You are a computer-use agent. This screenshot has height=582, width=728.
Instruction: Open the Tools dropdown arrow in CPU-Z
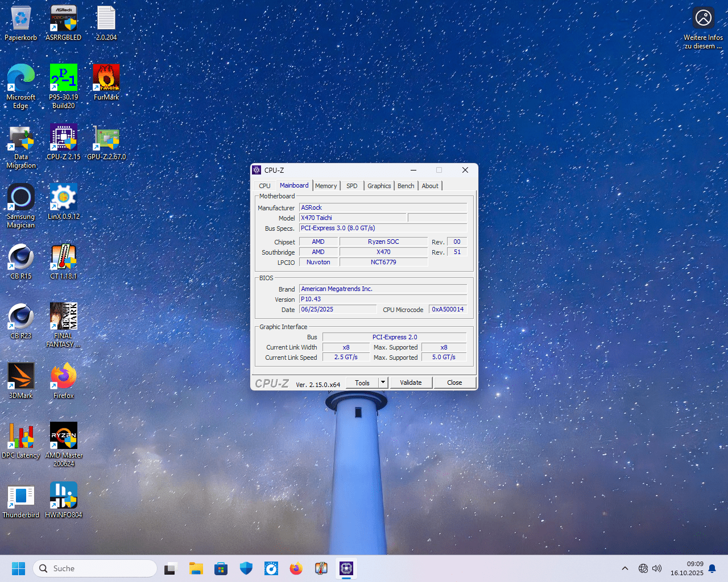[x=383, y=383]
